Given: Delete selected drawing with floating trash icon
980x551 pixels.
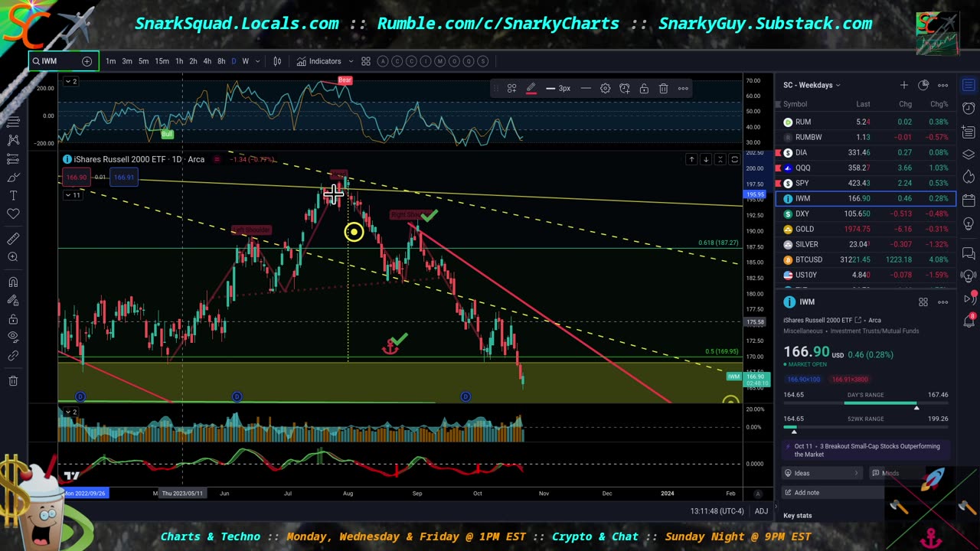Looking at the screenshot, I should tap(664, 89).
